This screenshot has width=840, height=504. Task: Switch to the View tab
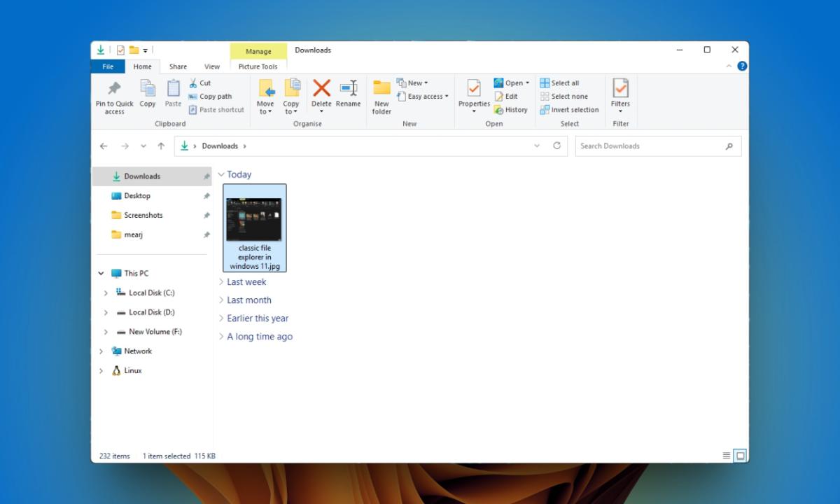tap(212, 66)
